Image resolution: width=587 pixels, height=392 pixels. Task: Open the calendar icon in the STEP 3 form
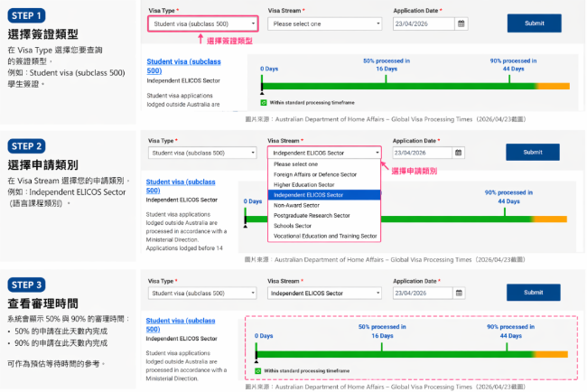pos(459,293)
